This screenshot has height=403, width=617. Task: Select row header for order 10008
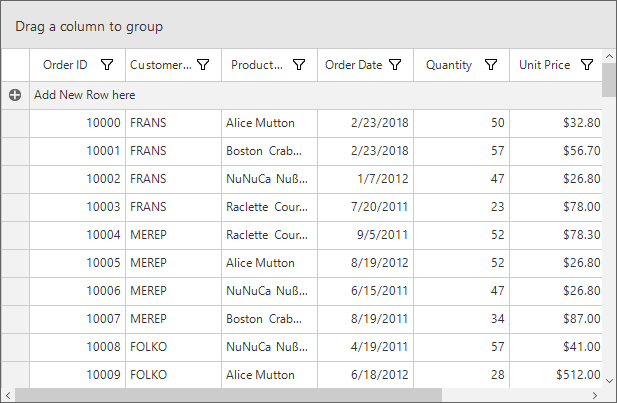(15, 347)
